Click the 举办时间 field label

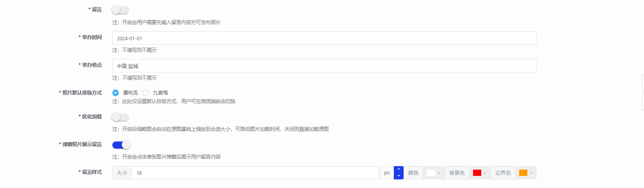point(90,37)
